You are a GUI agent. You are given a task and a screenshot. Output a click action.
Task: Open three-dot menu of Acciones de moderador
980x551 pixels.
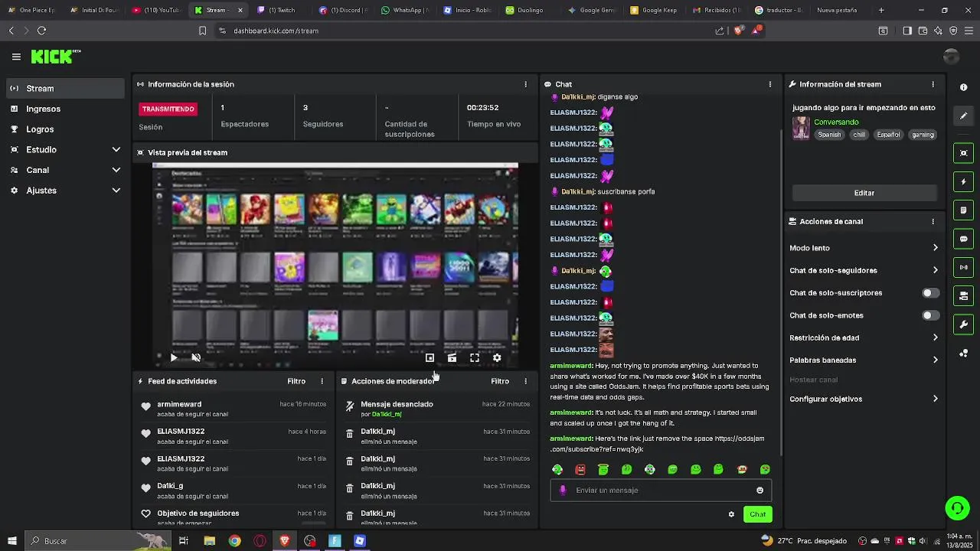click(525, 381)
